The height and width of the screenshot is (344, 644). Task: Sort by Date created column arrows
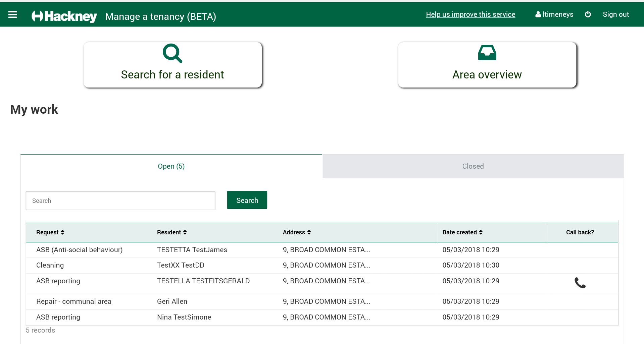(481, 232)
